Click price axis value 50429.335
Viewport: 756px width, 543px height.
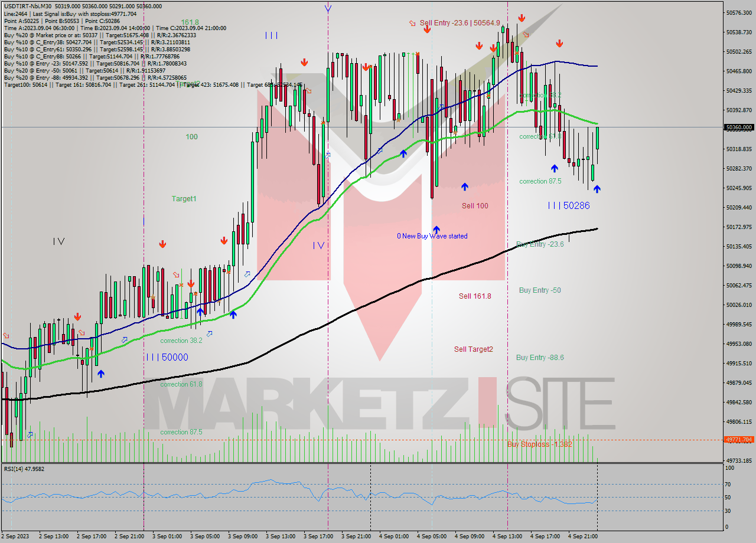[x=739, y=90]
